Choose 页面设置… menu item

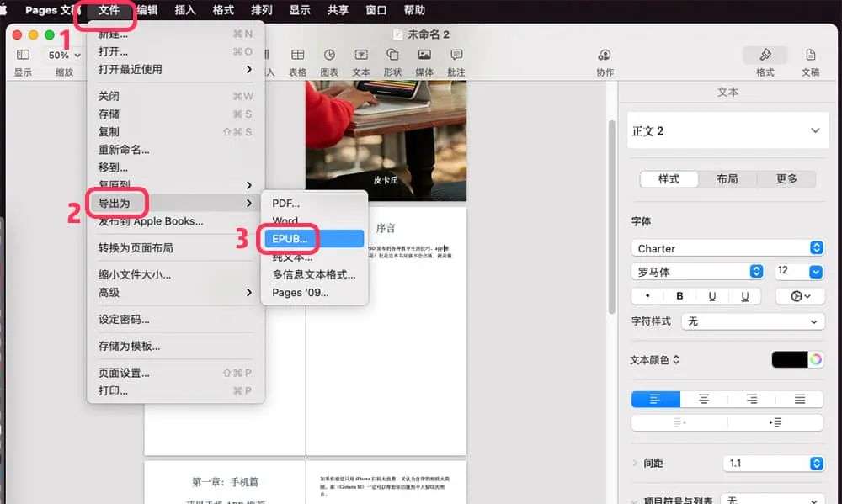175,373
